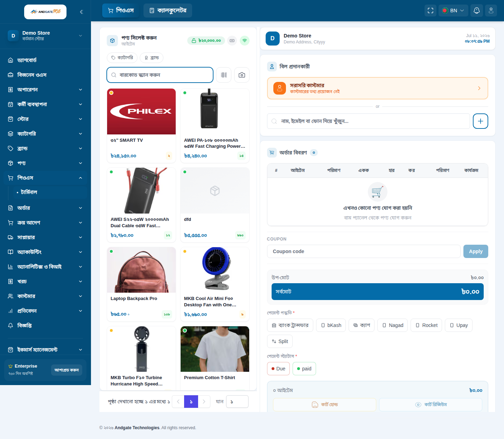Viewport: 504px width, 439px height.
Task: Set payment status to paid
Action: 304,369
